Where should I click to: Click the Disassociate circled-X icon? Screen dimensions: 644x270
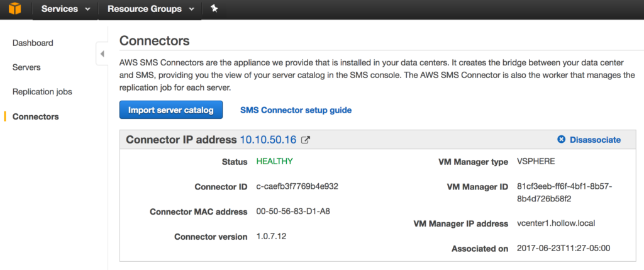pyautogui.click(x=561, y=140)
